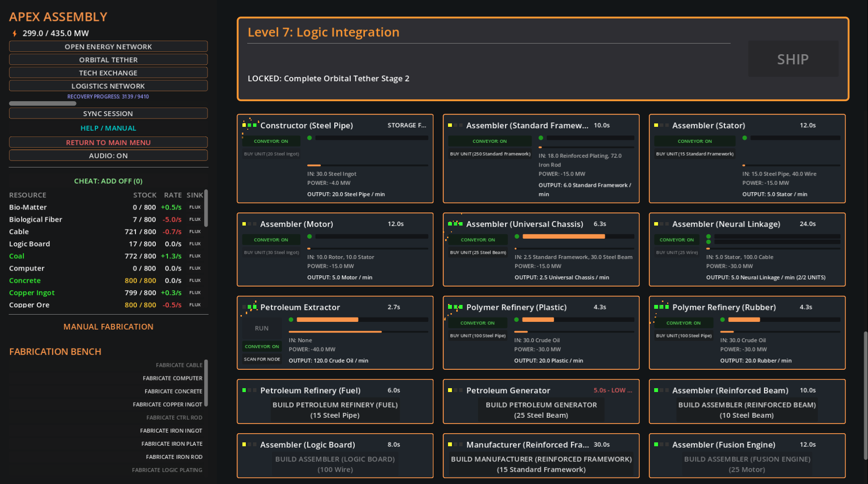Viewport: 868px width, 484px height.
Task: Click the lightning bolt power icon
Action: click(15, 33)
